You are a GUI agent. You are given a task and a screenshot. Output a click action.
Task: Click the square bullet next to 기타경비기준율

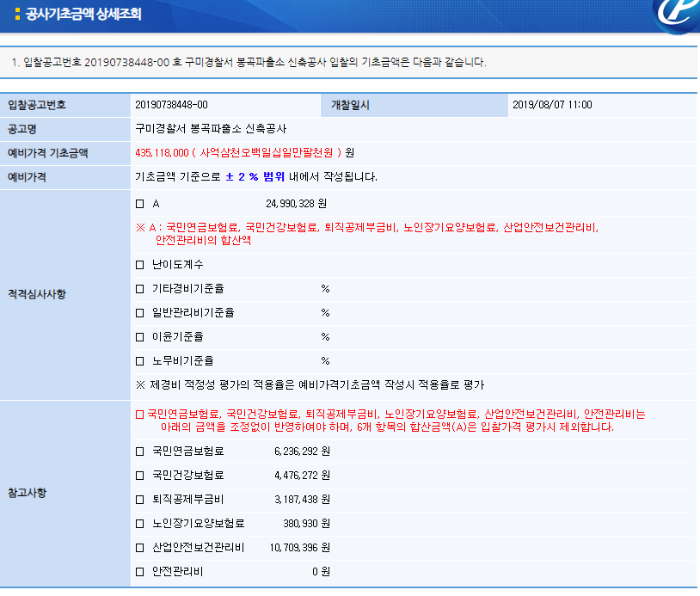(x=139, y=289)
